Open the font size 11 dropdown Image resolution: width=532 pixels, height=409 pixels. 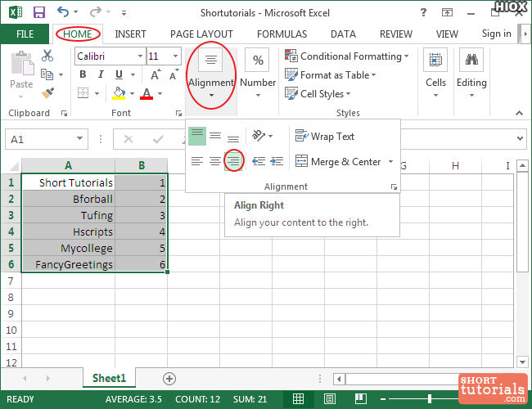point(175,56)
